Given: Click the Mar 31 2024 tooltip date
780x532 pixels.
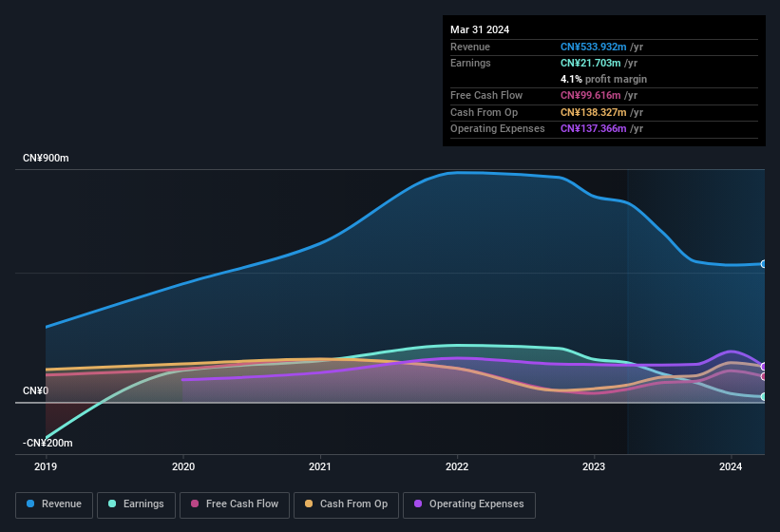Looking at the screenshot, I should [x=480, y=29].
